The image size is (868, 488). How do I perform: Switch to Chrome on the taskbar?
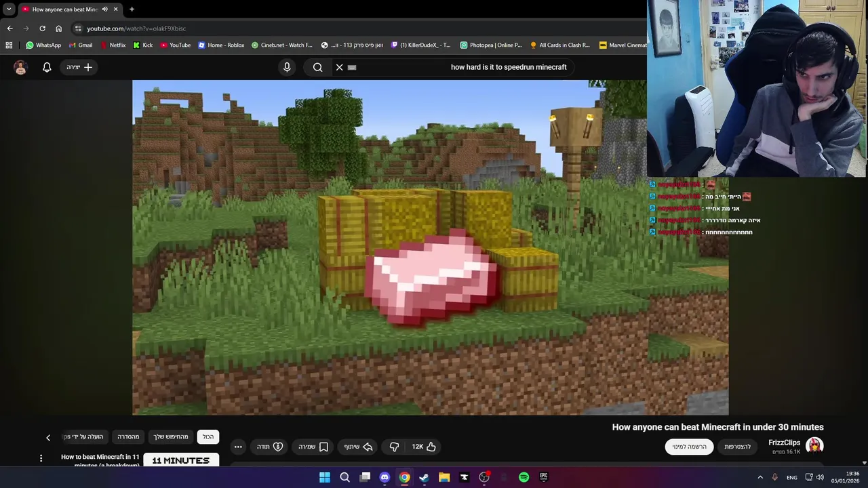tap(404, 477)
